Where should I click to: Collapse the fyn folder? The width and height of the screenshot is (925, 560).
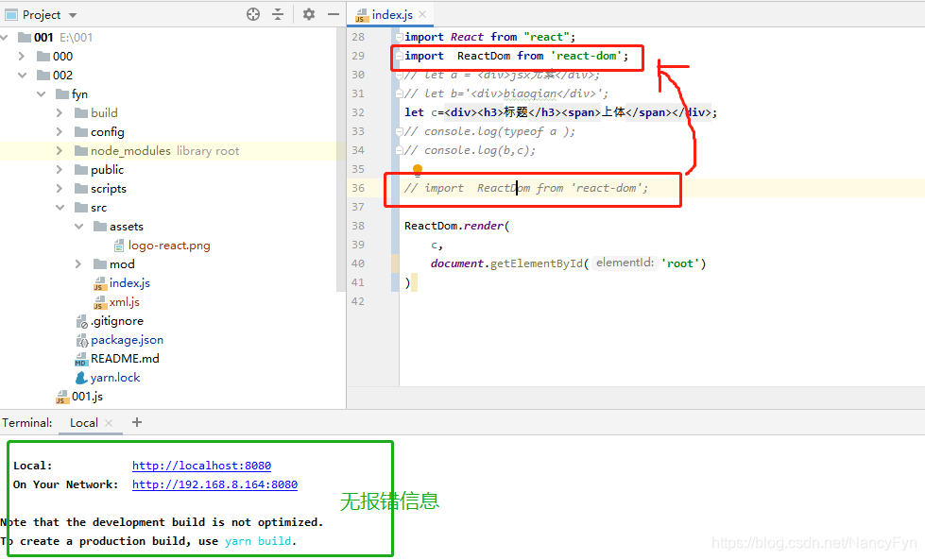[x=41, y=94]
